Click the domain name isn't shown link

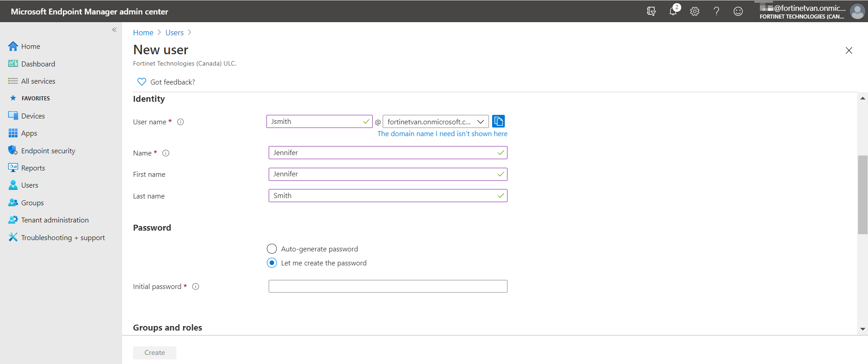coord(442,134)
